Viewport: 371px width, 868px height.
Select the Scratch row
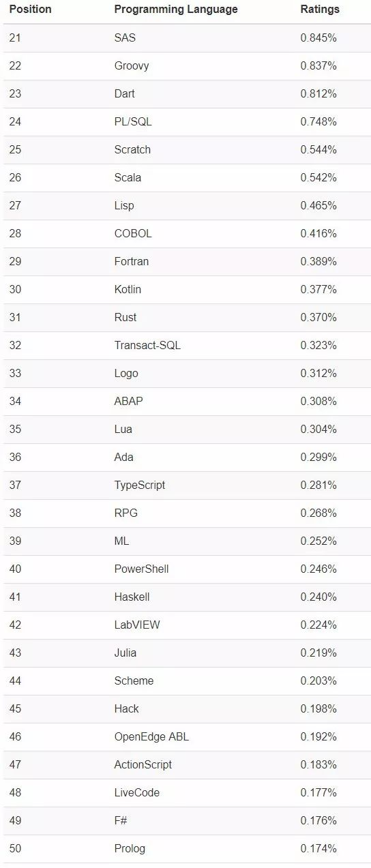point(187,150)
